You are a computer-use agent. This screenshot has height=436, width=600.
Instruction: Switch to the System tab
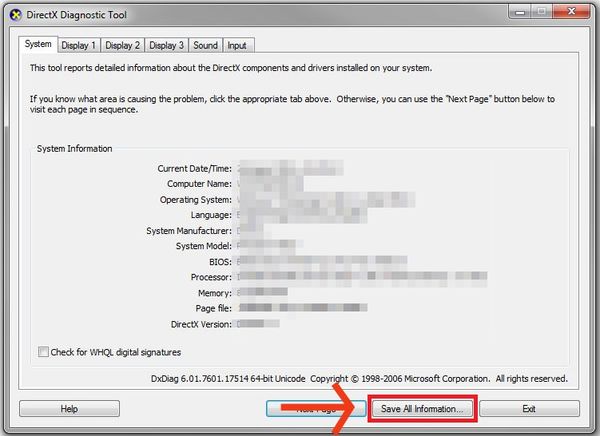(x=38, y=45)
